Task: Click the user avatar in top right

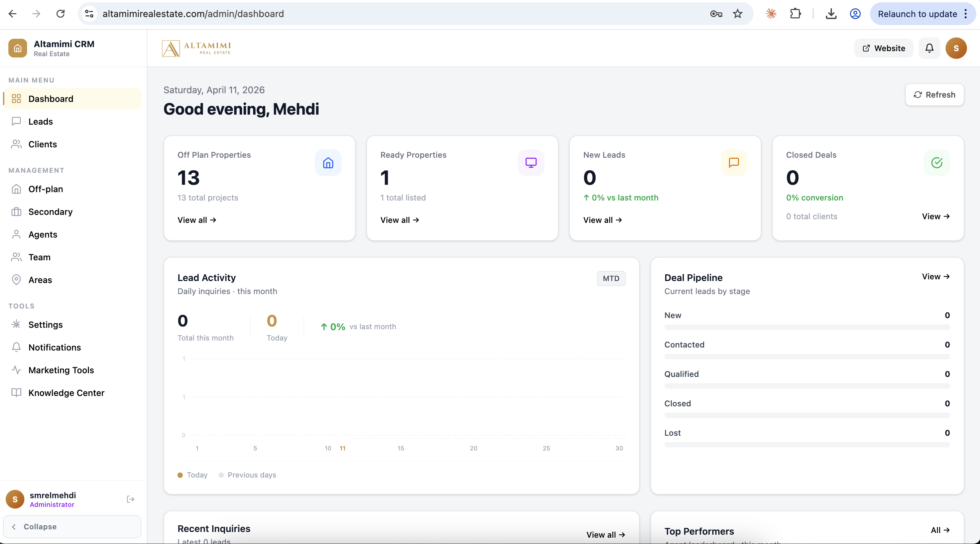Action: pyautogui.click(x=956, y=48)
